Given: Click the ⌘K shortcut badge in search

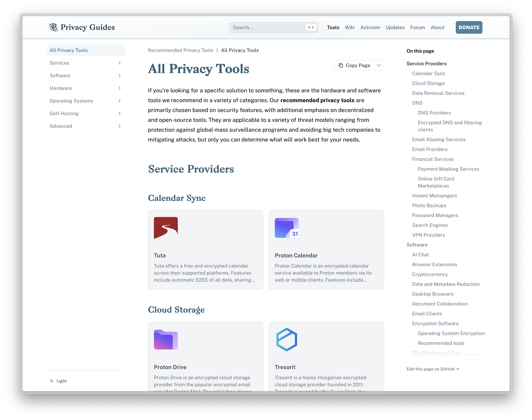Looking at the screenshot, I should tap(311, 28).
